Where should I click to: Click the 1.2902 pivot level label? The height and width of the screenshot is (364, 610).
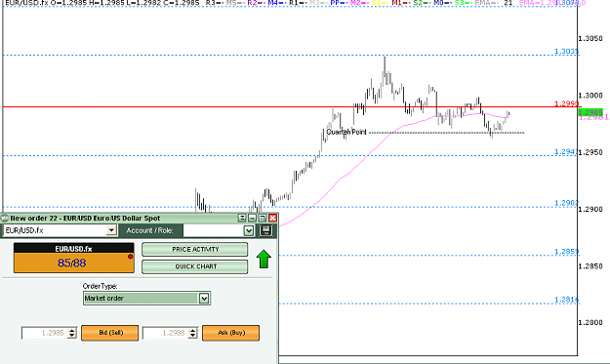pyautogui.click(x=566, y=203)
